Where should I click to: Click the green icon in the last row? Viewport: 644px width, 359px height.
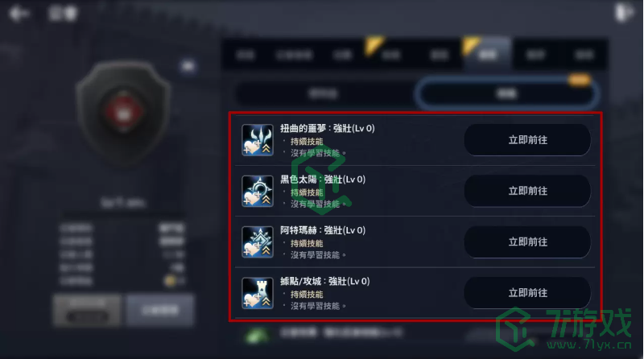point(257,336)
